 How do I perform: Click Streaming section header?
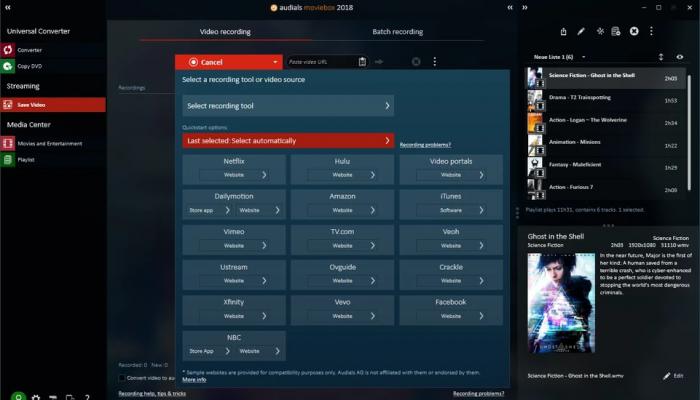[23, 86]
